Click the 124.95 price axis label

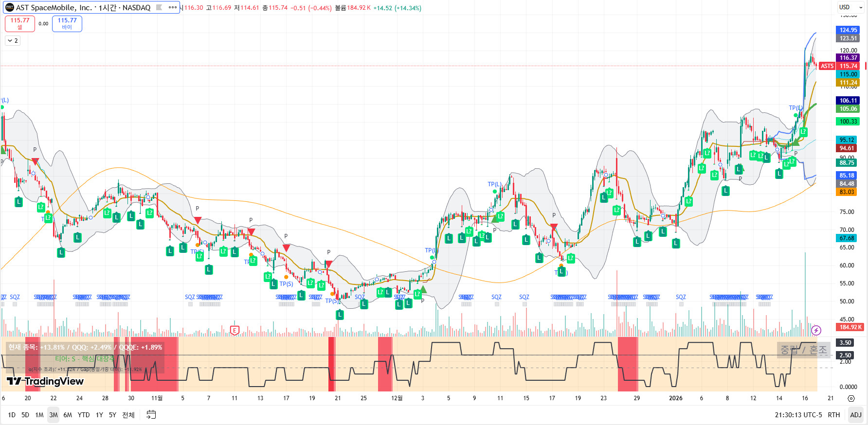(x=848, y=30)
